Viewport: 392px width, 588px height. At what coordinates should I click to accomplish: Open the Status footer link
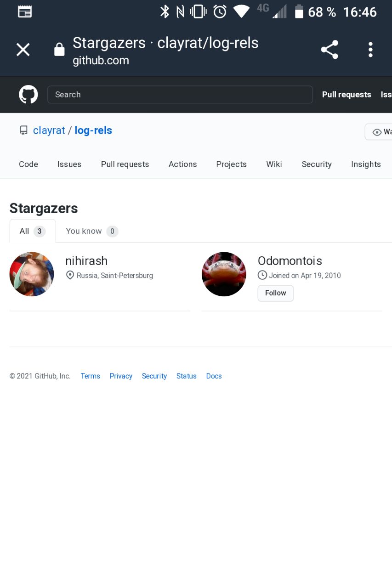[187, 376]
